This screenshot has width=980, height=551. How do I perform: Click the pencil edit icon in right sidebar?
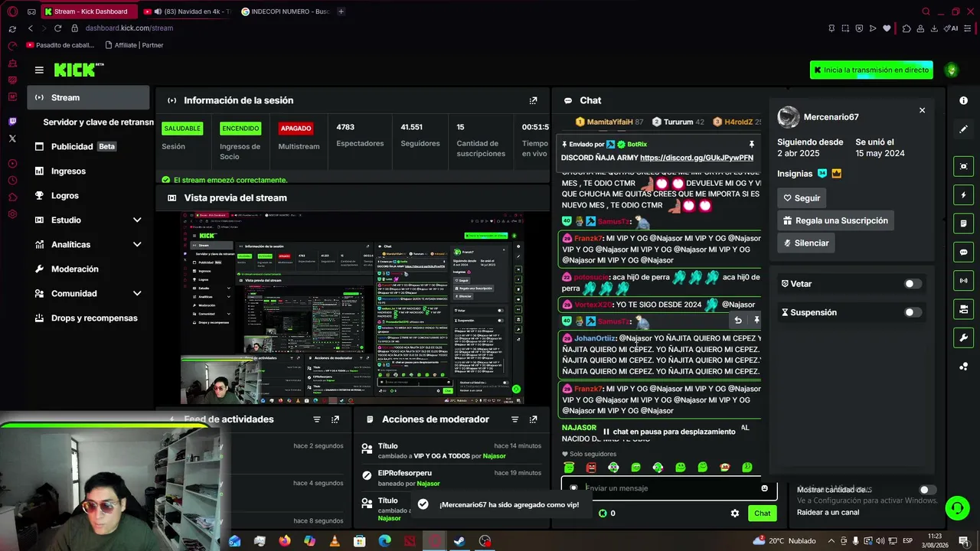[963, 129]
